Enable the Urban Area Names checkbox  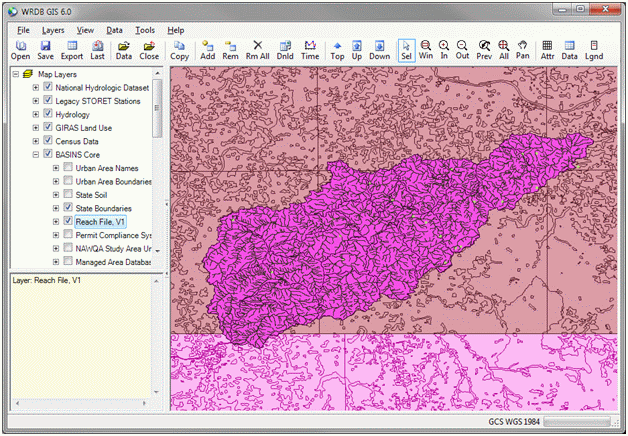(x=68, y=168)
